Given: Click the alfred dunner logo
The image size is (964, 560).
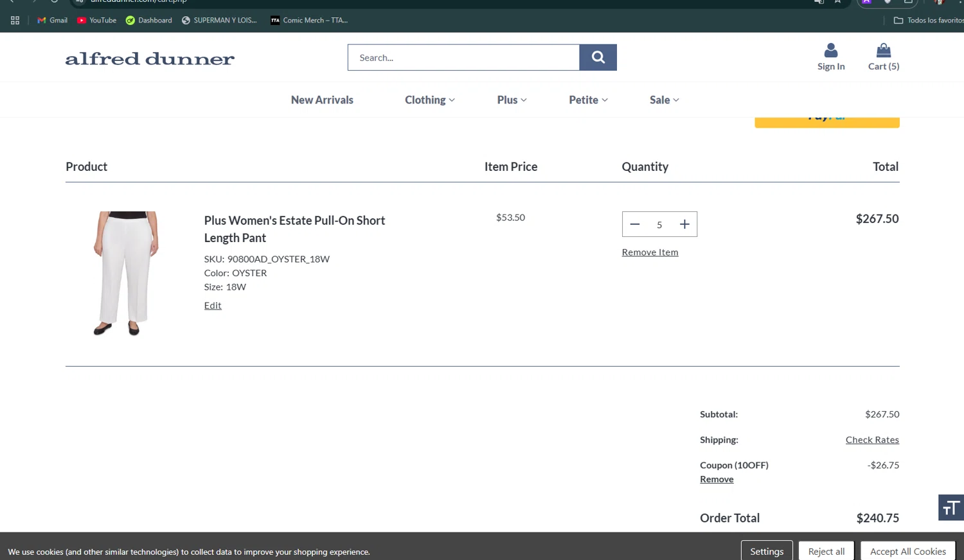Looking at the screenshot, I should tap(150, 58).
